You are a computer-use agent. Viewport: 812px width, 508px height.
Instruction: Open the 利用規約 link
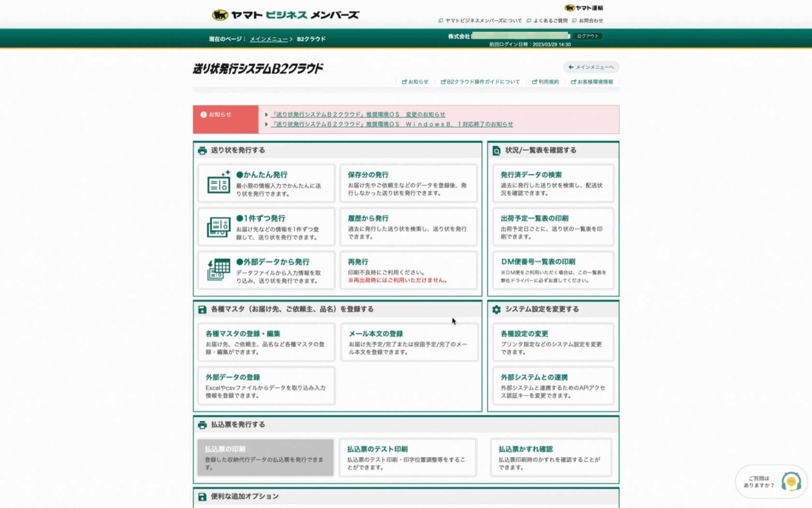point(546,82)
